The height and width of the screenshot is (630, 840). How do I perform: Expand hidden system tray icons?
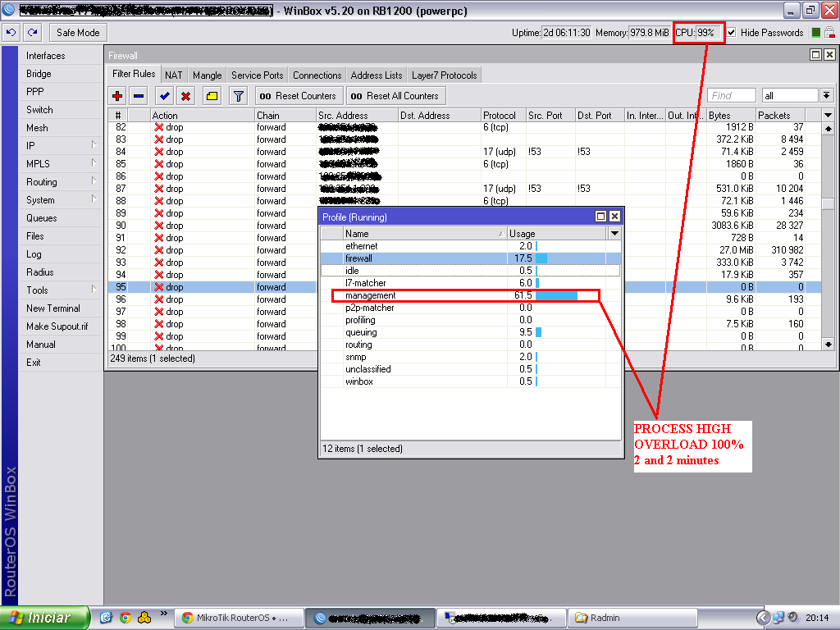pyautogui.click(x=764, y=618)
